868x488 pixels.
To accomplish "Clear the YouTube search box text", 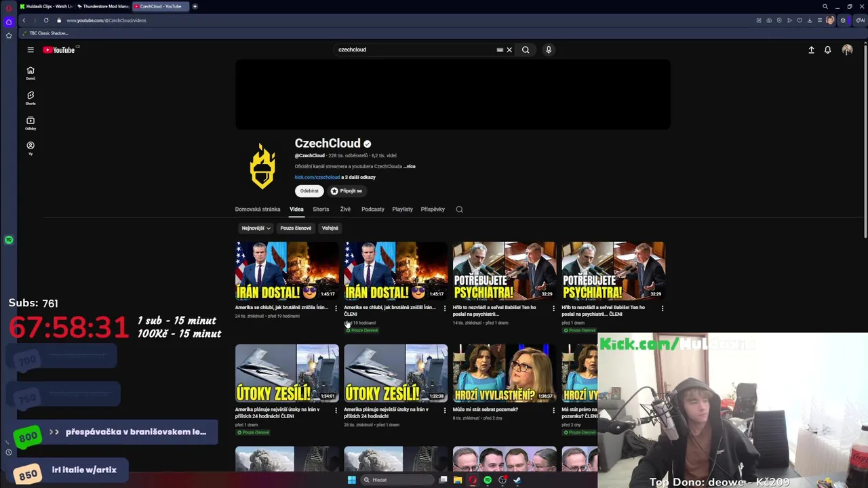I will click(x=509, y=49).
